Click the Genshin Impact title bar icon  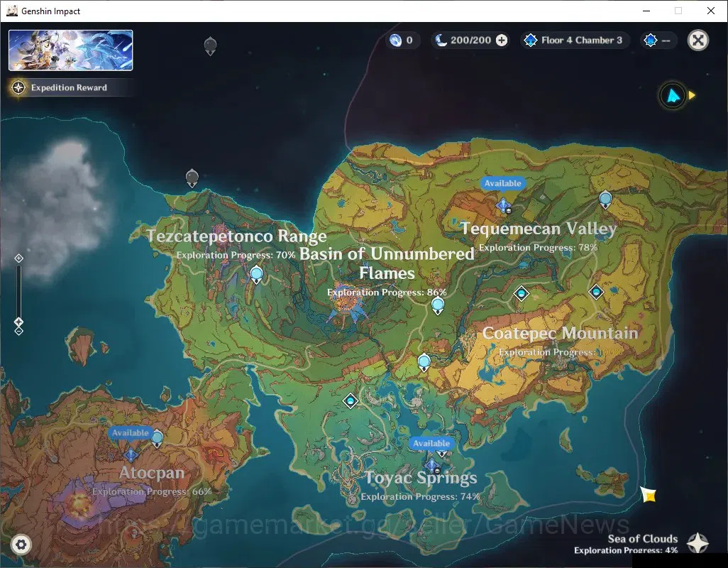pyautogui.click(x=12, y=11)
